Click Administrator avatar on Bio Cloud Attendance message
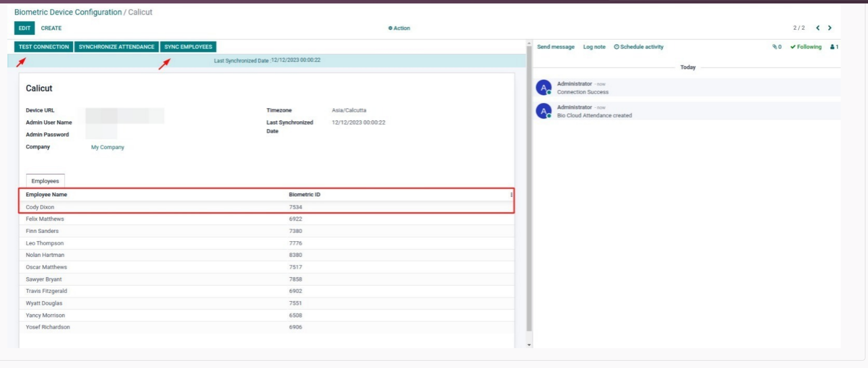Screen dimensions: 868x368 pyautogui.click(x=544, y=111)
